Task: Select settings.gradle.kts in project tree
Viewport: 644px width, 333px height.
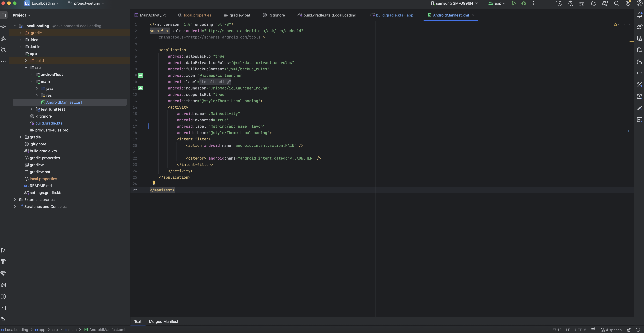Action: [46, 193]
